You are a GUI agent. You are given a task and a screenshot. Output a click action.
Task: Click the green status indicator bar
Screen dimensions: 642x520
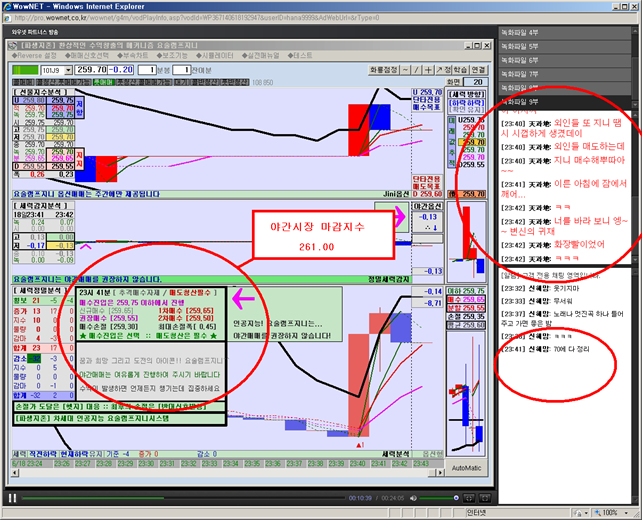tap(25, 70)
